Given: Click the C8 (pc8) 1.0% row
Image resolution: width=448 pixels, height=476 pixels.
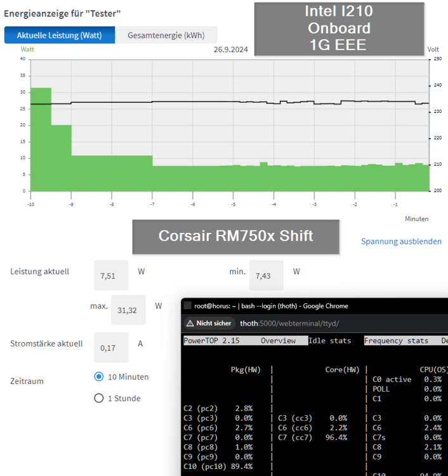Looking at the screenshot, I should (x=218, y=447).
